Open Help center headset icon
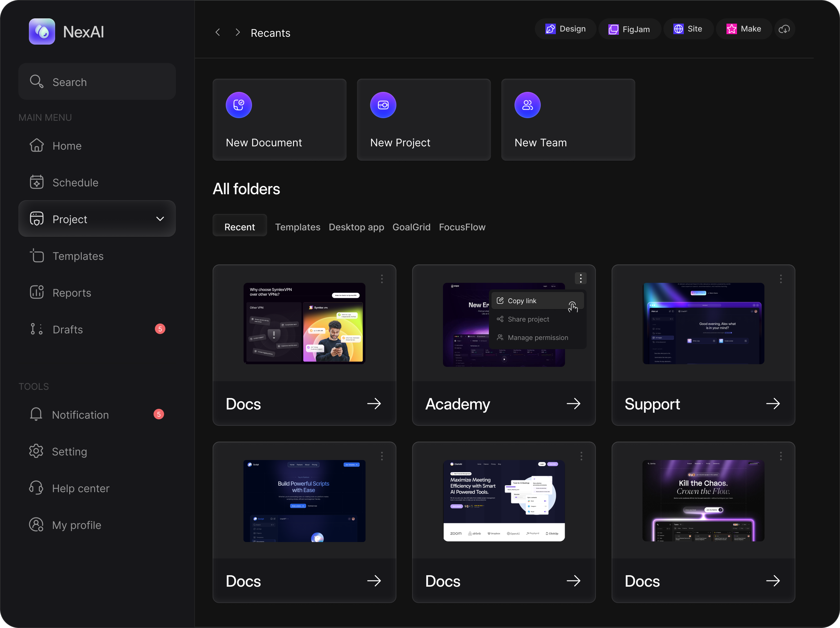This screenshot has height=628, width=840. click(36, 488)
